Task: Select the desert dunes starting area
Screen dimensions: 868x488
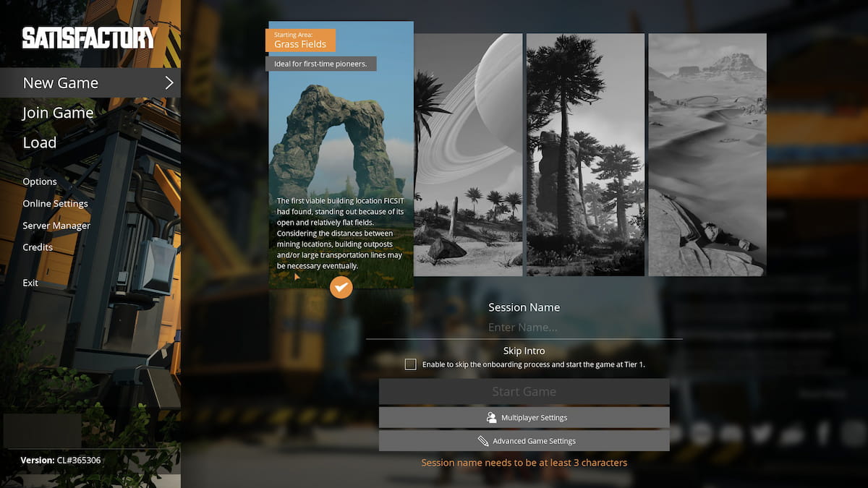Action: [707, 155]
